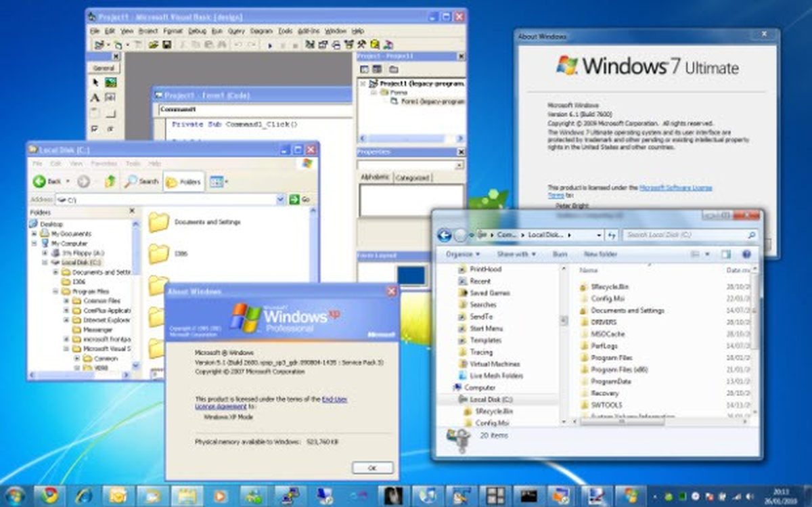
Task: Open Share with dropdown in Windows 7 Explorer
Action: [x=516, y=254]
